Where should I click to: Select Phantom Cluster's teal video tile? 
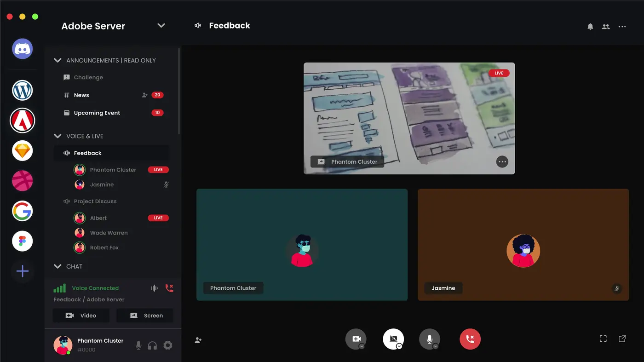pyautogui.click(x=302, y=245)
